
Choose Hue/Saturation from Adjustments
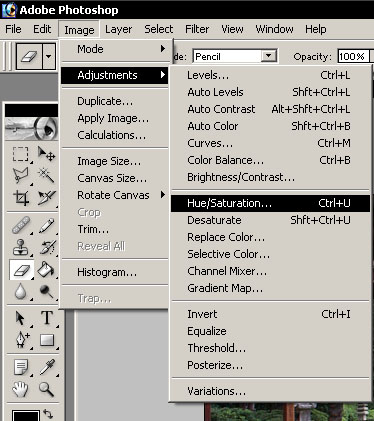270,203
